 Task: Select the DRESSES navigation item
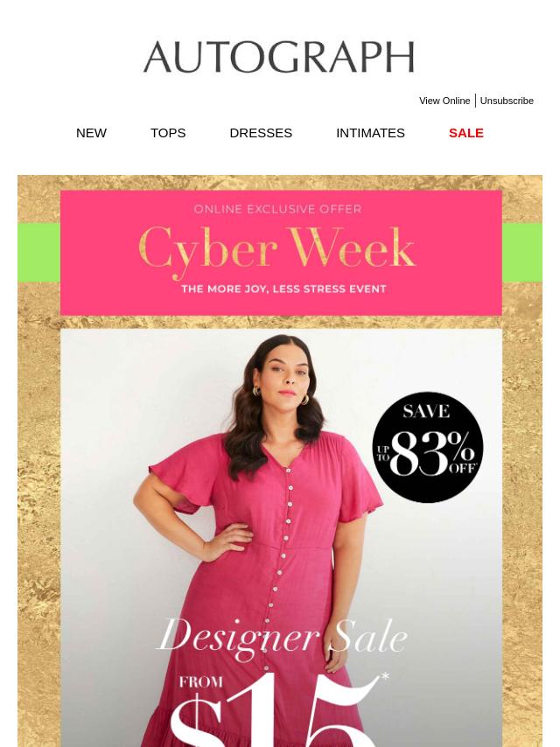point(261,133)
